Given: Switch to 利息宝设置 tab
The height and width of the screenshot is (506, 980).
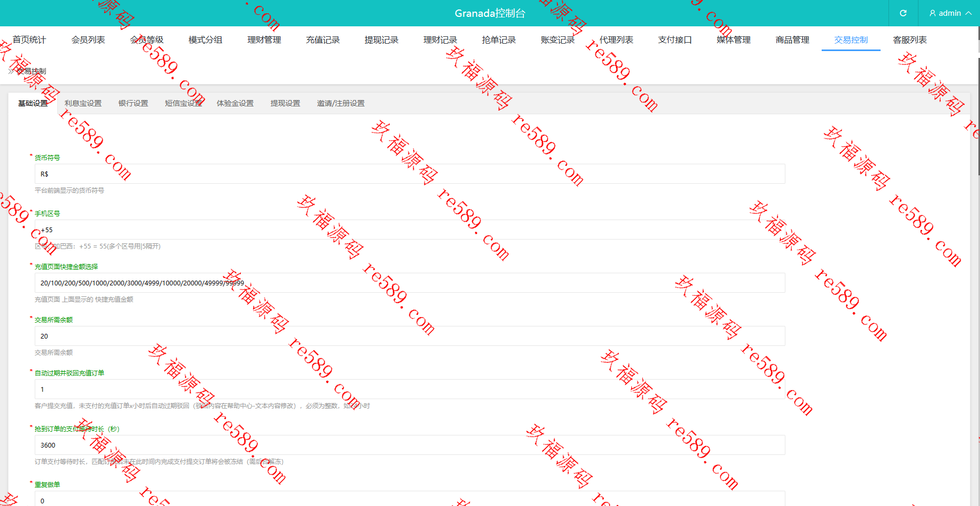Looking at the screenshot, I should click(x=83, y=103).
